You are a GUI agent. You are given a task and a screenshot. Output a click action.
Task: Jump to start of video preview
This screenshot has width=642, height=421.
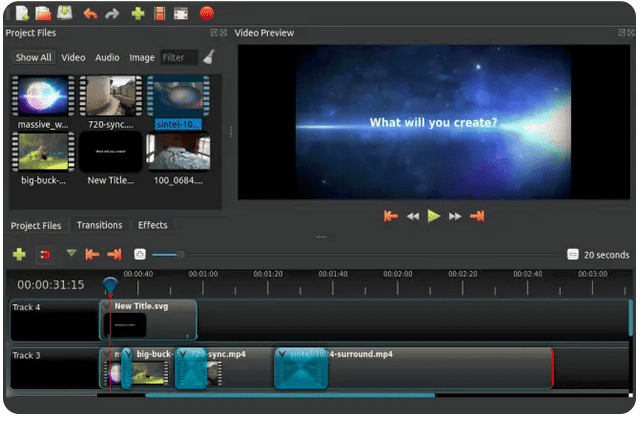[391, 216]
